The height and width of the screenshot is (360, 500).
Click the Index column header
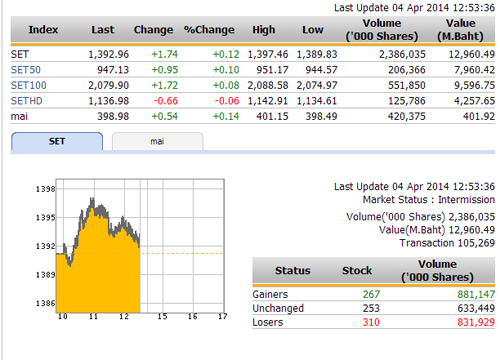click(x=43, y=30)
